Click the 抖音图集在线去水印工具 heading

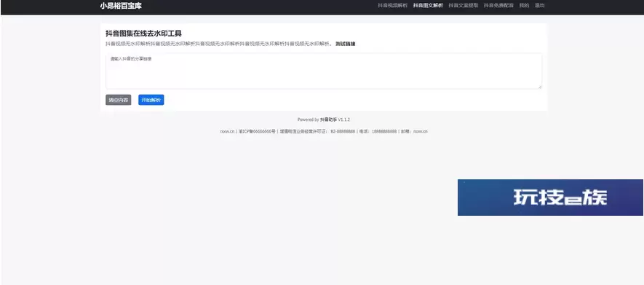pyautogui.click(x=144, y=34)
